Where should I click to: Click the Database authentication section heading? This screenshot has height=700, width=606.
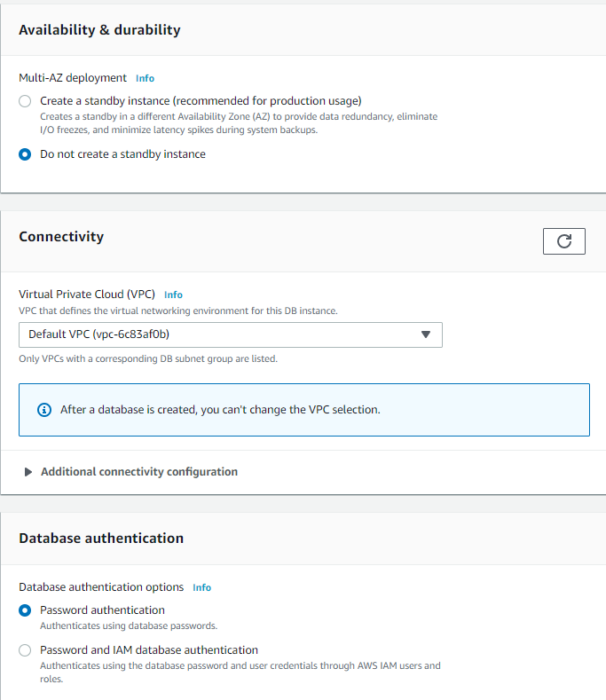click(x=101, y=539)
